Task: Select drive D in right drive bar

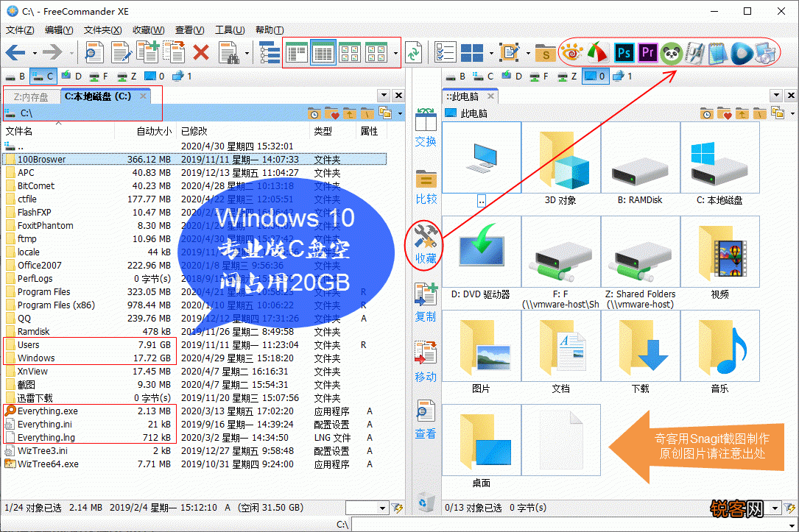Action: pos(512,77)
